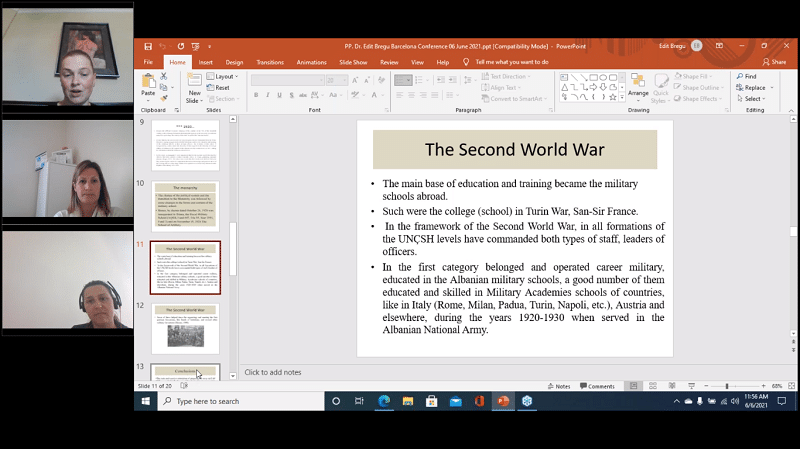The image size is (800, 449).
Task: Click the Reset slide button
Action: 221,87
